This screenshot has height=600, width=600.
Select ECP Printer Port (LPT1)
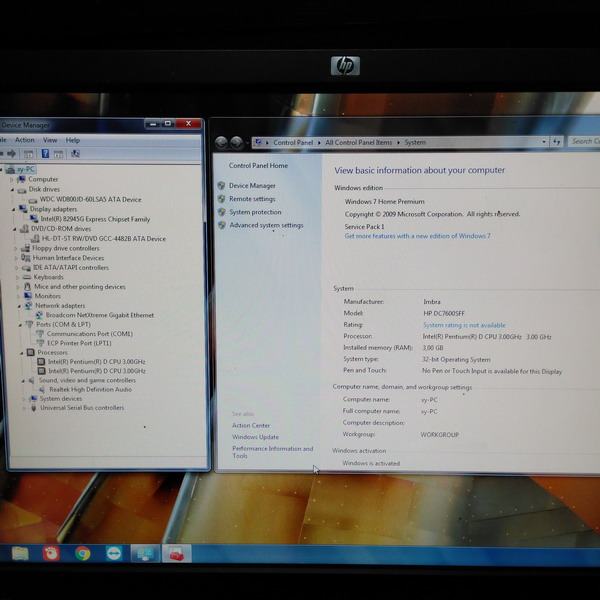79,343
